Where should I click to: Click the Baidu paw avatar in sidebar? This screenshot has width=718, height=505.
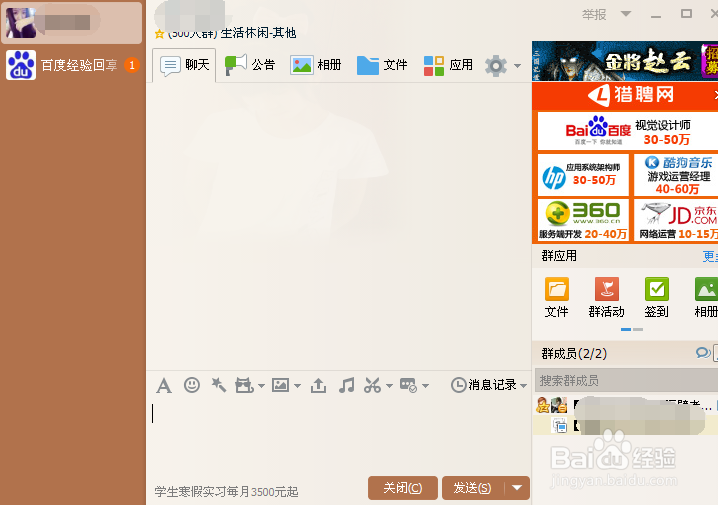(21, 65)
